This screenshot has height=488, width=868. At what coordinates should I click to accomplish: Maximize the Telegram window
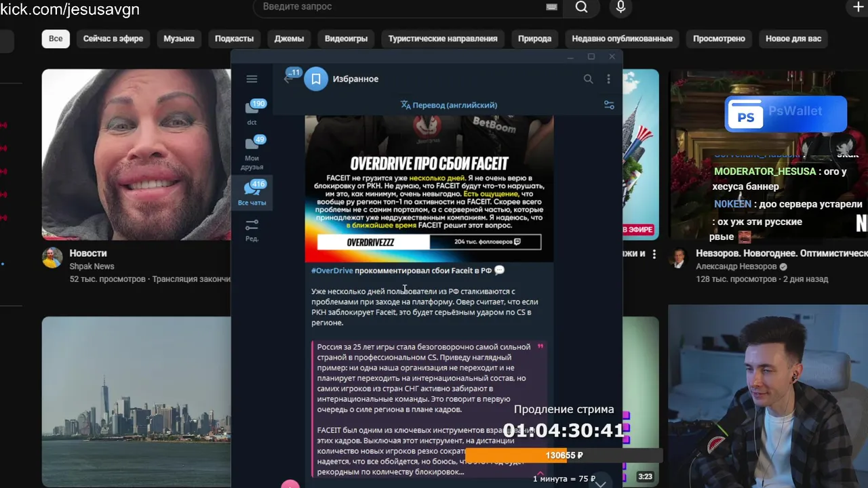(x=591, y=57)
